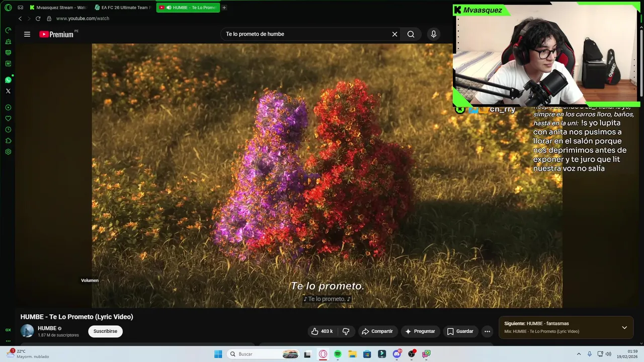The height and width of the screenshot is (362, 644).
Task: Click the YouTube search box text
Action: pyautogui.click(x=255, y=34)
